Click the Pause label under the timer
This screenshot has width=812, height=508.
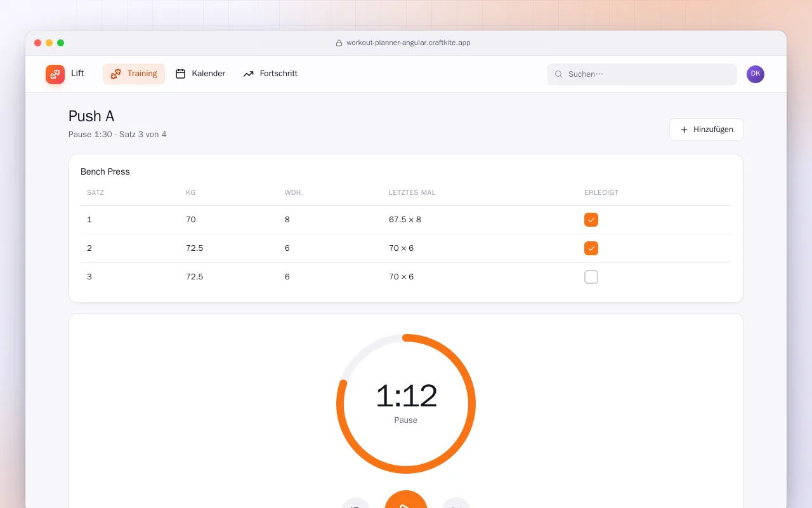pyautogui.click(x=406, y=420)
